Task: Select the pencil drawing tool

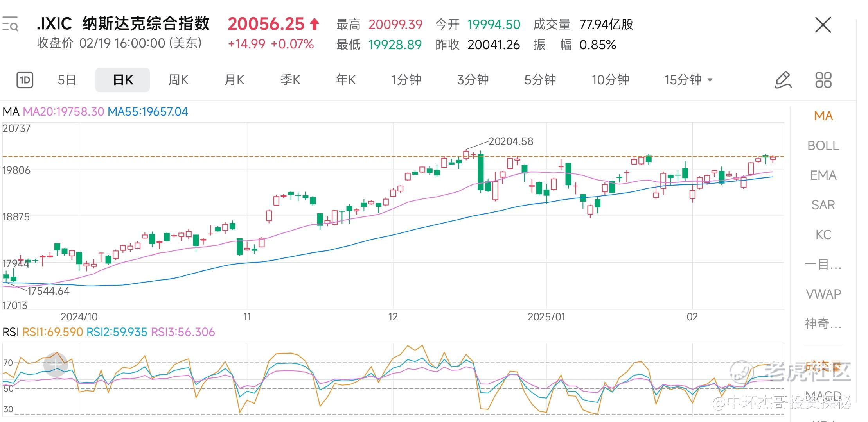Action: (x=783, y=80)
